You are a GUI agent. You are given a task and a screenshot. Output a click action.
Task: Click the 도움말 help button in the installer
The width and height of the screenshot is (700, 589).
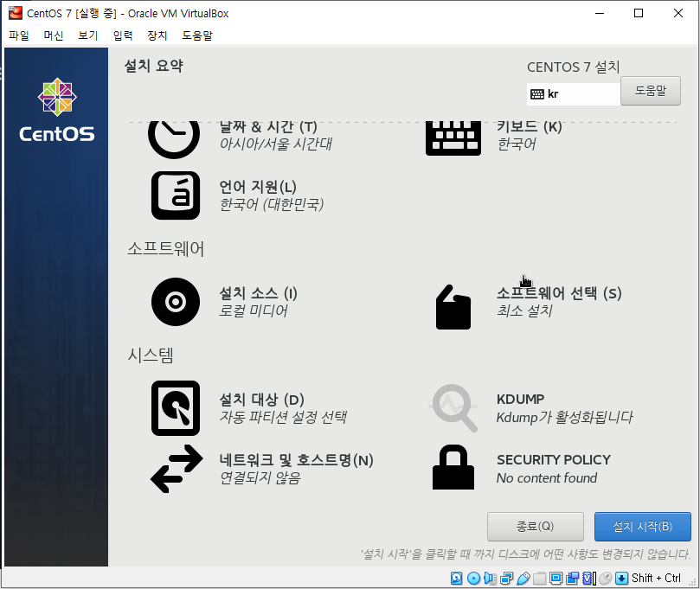(651, 91)
